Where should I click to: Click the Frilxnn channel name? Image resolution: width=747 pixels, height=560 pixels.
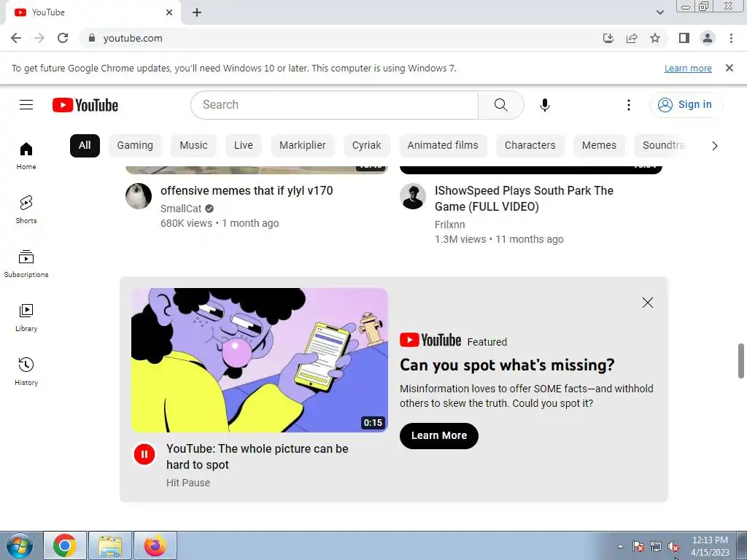[x=449, y=225]
